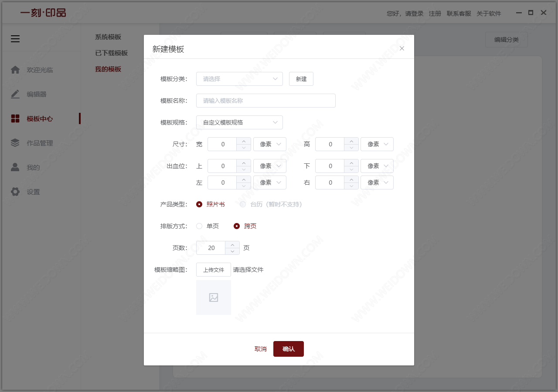Go to 作品管理 in sidebar
558x392 pixels.
(x=40, y=143)
